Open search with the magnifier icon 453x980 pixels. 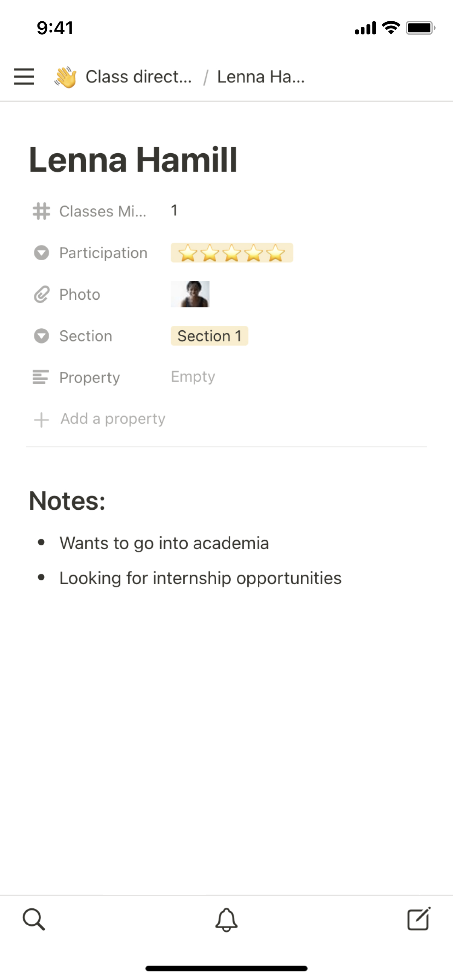[34, 919]
